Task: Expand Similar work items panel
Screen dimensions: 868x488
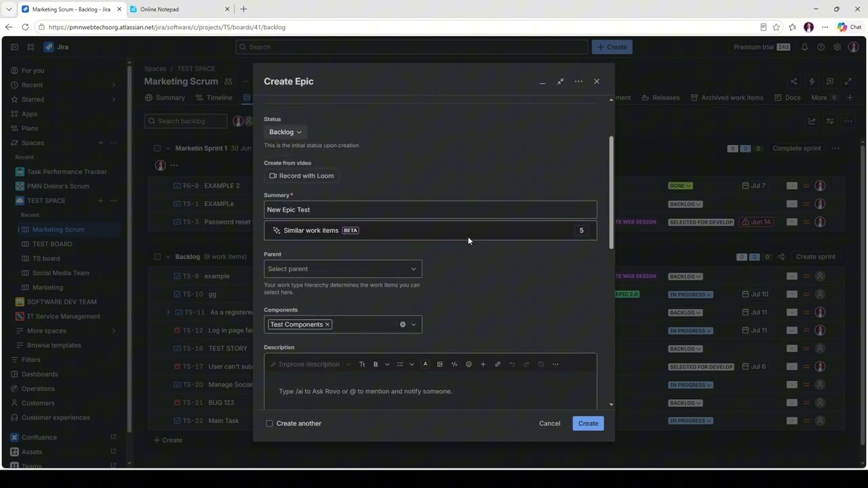Action: pyautogui.click(x=431, y=230)
